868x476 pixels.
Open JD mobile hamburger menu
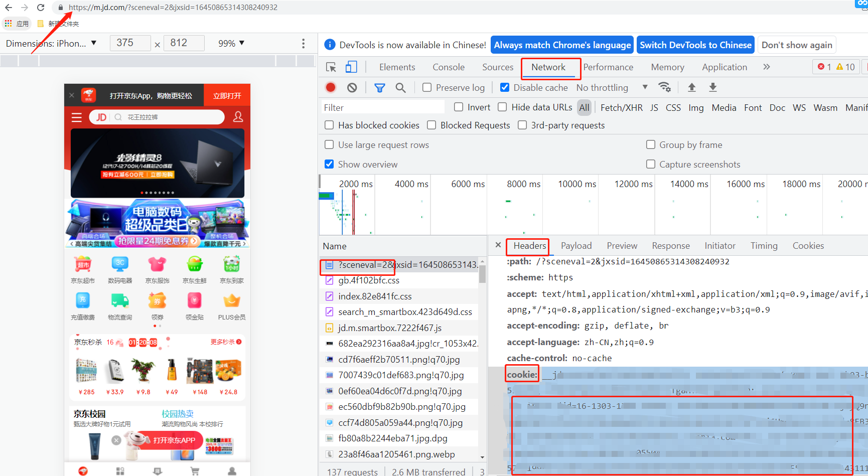(76, 117)
